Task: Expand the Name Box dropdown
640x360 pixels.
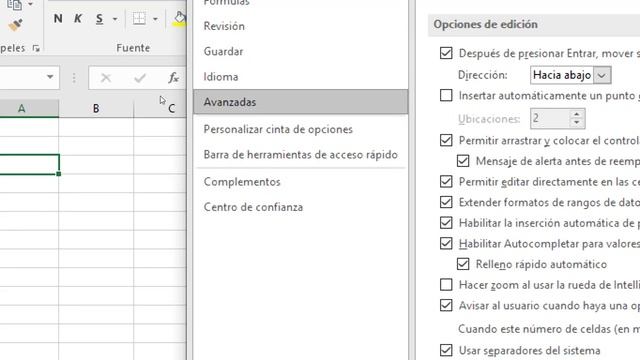Action: 50,77
